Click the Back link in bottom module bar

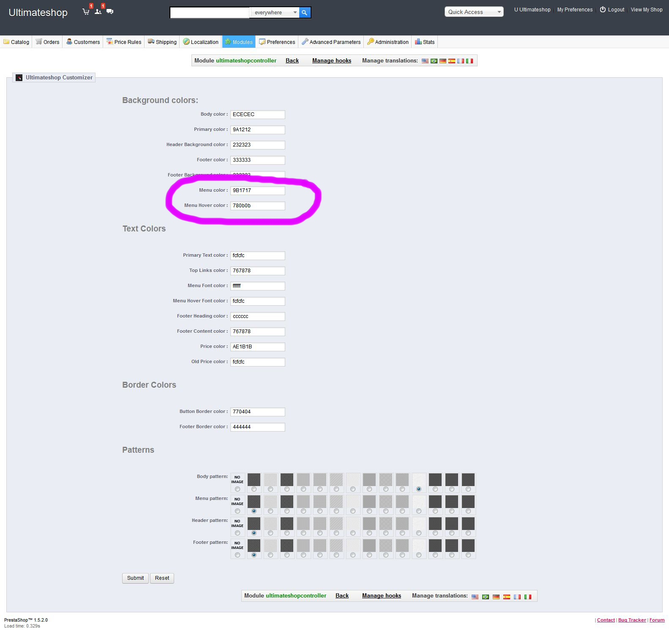tap(342, 596)
